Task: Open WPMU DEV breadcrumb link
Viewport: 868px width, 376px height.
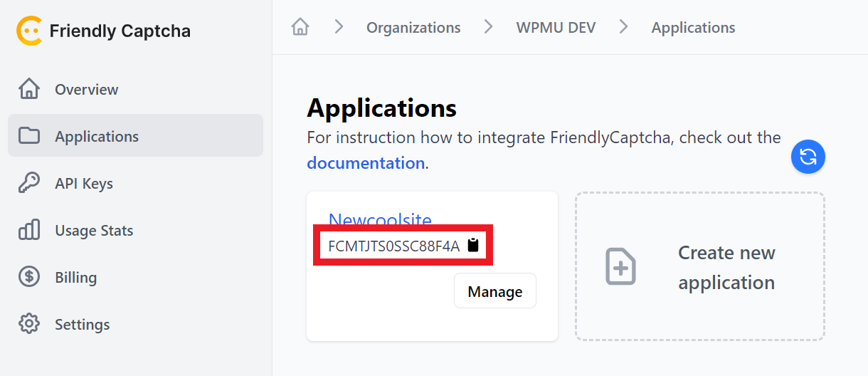Action: tap(556, 28)
